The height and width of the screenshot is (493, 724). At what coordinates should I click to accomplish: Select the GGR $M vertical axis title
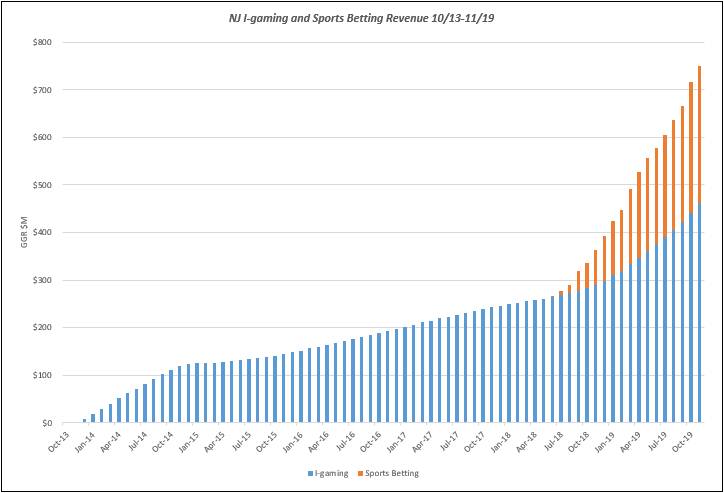24,232
